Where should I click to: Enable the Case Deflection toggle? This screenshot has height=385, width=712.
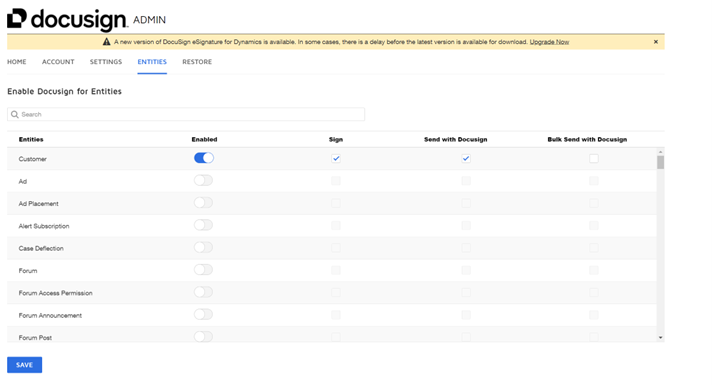[x=203, y=247]
